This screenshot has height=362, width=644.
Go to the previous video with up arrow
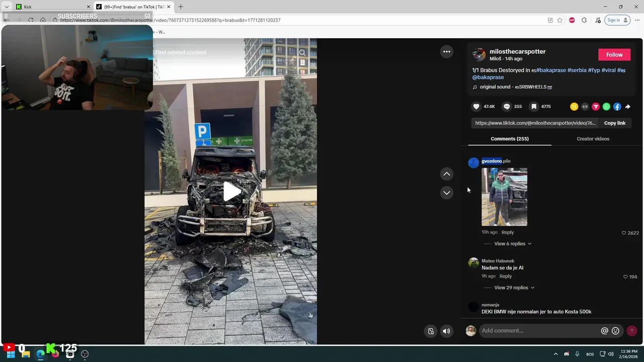446,174
